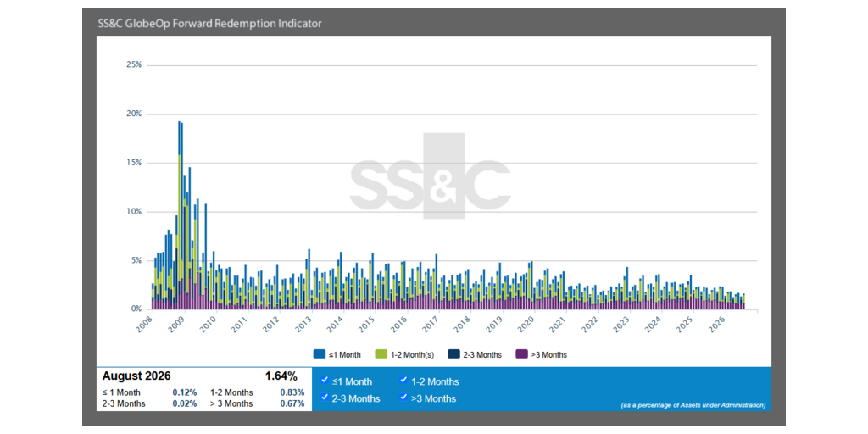This screenshot has height=434, width=868.
Task: Click the SS&C GlobeOp Forward Redemption Indicator title
Action: click(x=210, y=24)
